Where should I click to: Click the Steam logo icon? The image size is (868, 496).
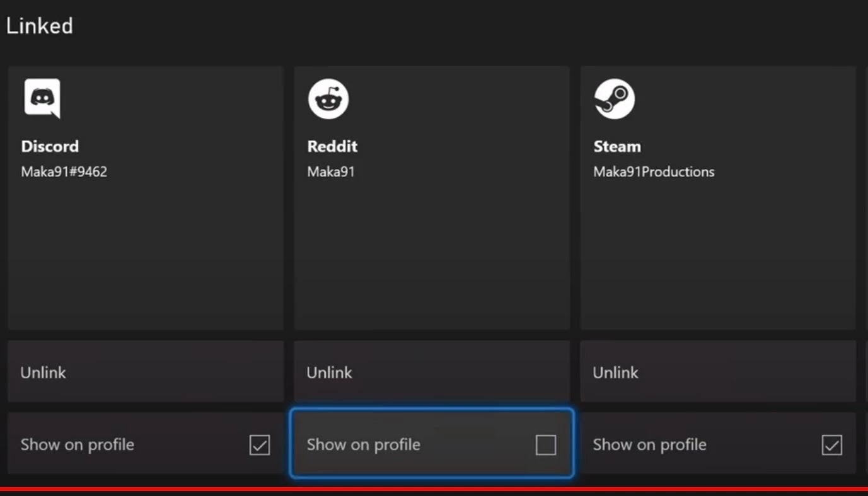tap(615, 98)
